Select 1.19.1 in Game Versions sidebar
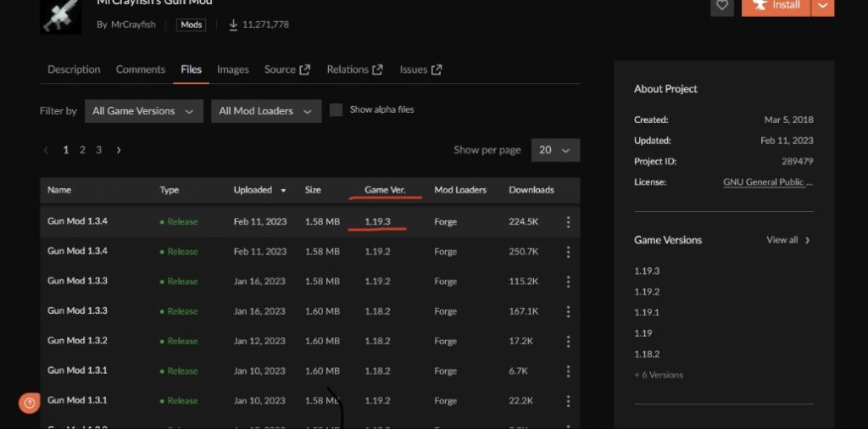Viewport: 868px width, 429px height. point(647,312)
